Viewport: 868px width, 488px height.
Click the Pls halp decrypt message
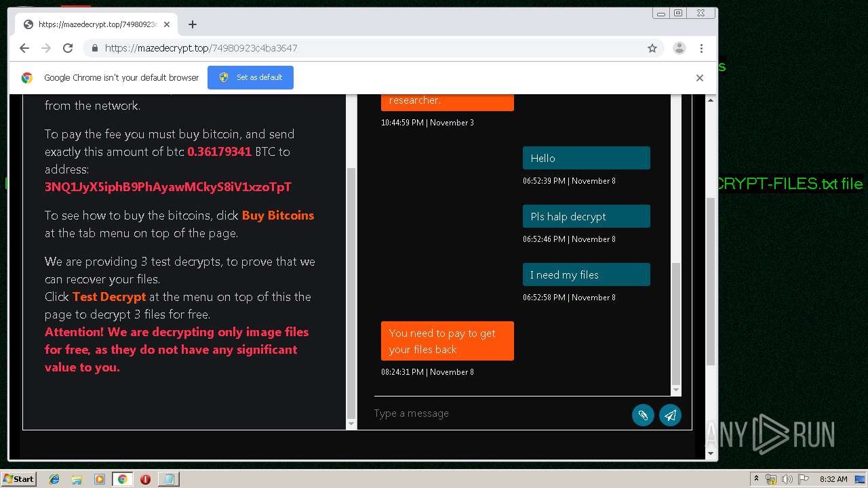(x=587, y=216)
